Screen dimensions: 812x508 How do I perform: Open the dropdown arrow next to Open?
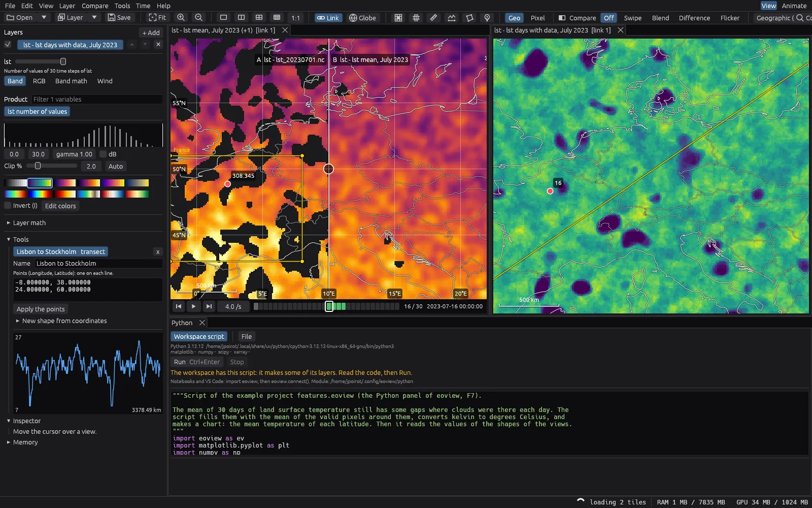pos(44,18)
